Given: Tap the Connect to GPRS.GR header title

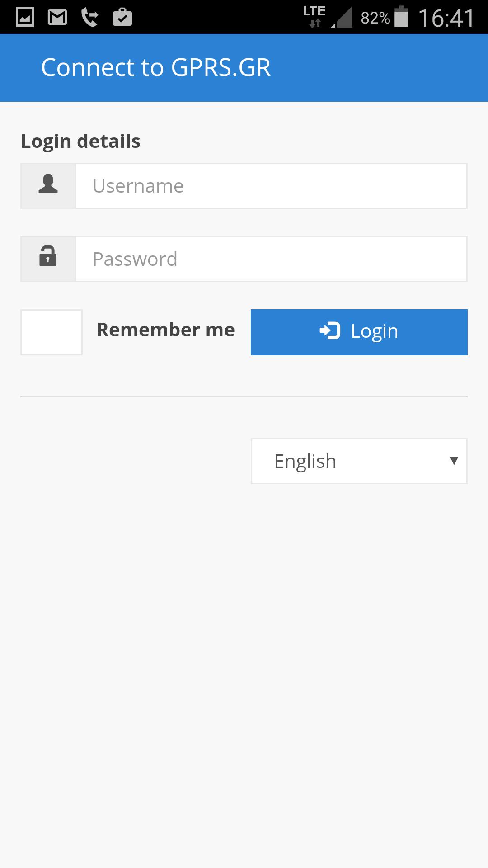Looking at the screenshot, I should point(156,68).
